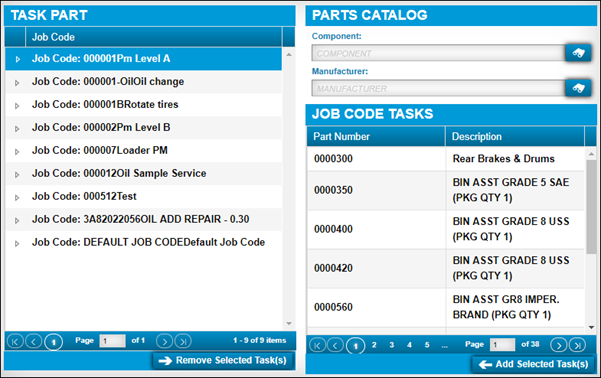The height and width of the screenshot is (378, 601).
Task: Jump to last page of 38 in Job Code Tasks
Action: pos(577,345)
